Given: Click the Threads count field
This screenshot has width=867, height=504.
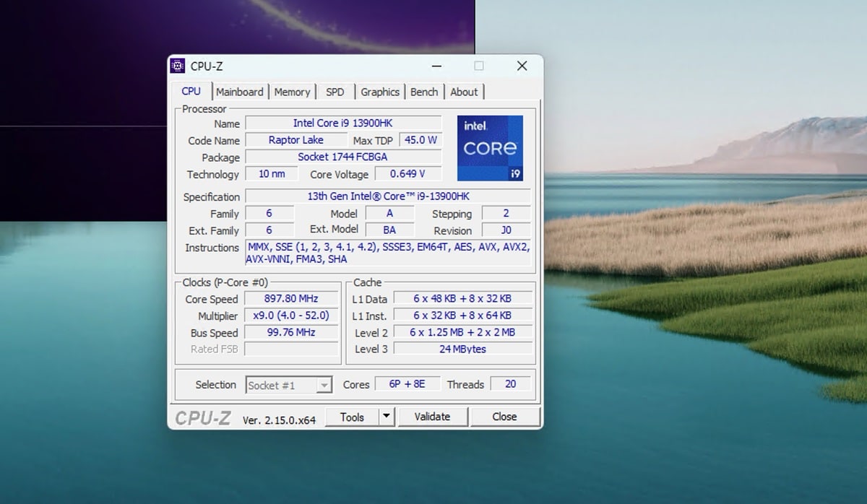Looking at the screenshot, I should 510,384.
